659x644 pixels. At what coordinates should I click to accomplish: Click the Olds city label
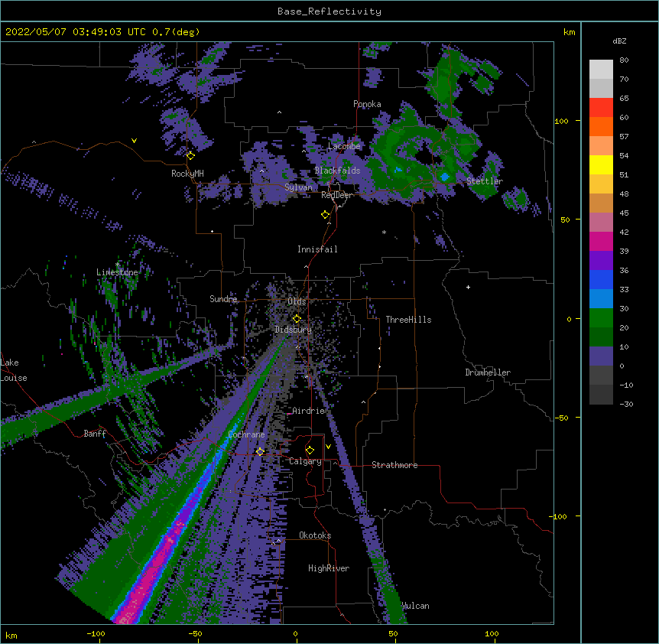tap(297, 301)
